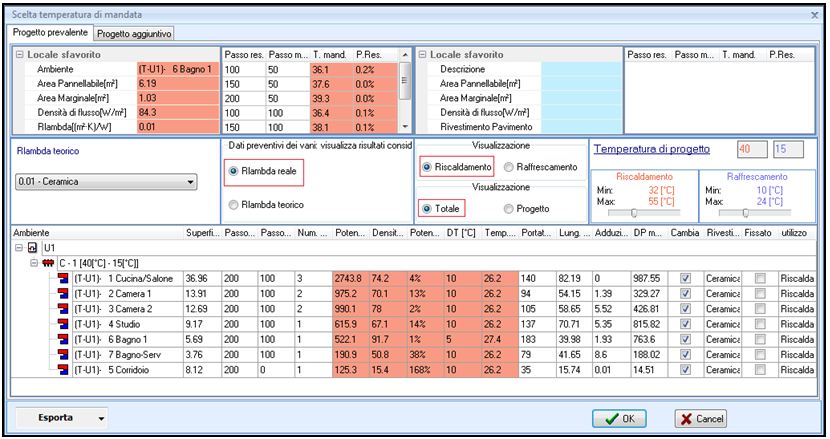Click the room icon beside Bagno-Serv
Screen dimensions: 830x439
pos(64,357)
